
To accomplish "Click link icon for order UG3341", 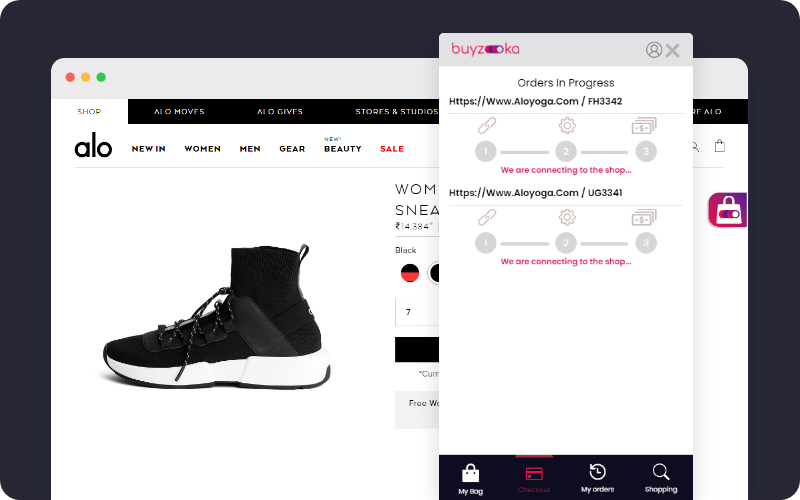I will (487, 217).
